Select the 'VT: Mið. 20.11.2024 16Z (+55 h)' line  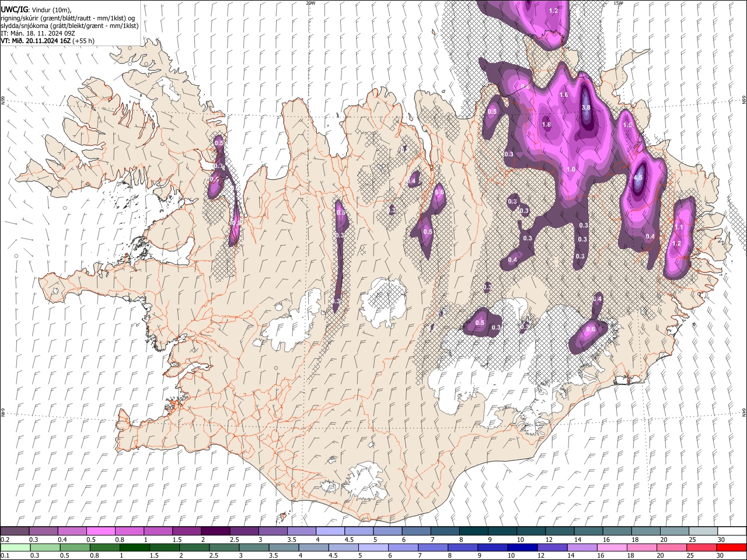[48, 41]
